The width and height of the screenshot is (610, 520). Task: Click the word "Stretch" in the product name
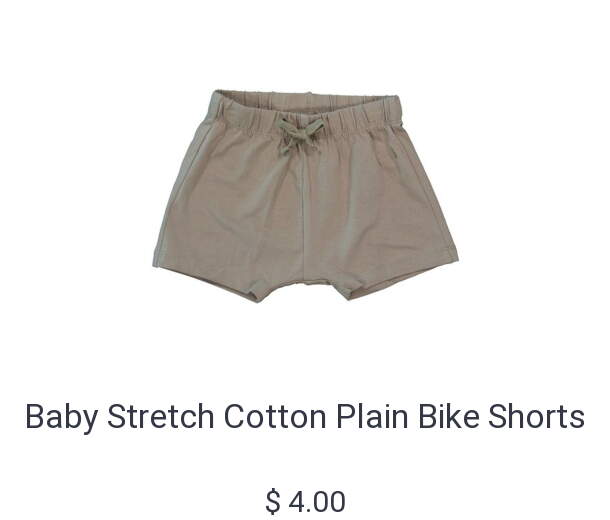point(160,416)
